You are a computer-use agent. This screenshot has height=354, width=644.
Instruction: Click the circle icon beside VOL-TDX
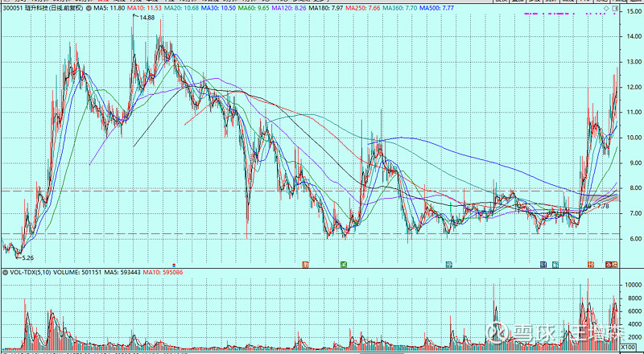pyautogui.click(x=4, y=273)
